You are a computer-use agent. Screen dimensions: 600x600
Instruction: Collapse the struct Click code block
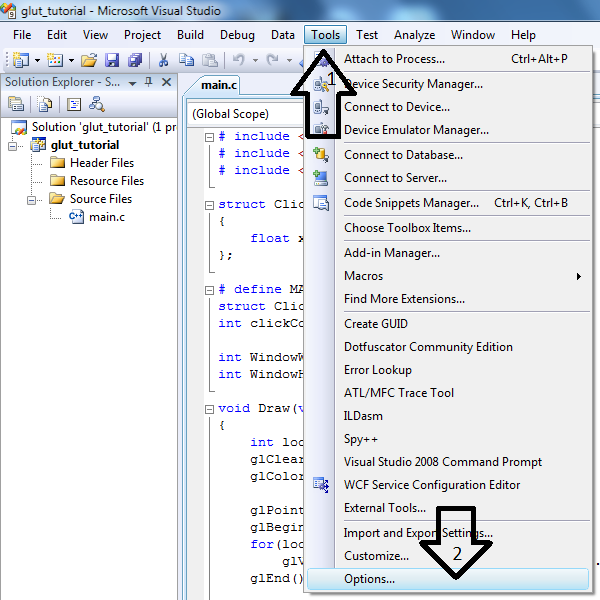pyautogui.click(x=209, y=205)
